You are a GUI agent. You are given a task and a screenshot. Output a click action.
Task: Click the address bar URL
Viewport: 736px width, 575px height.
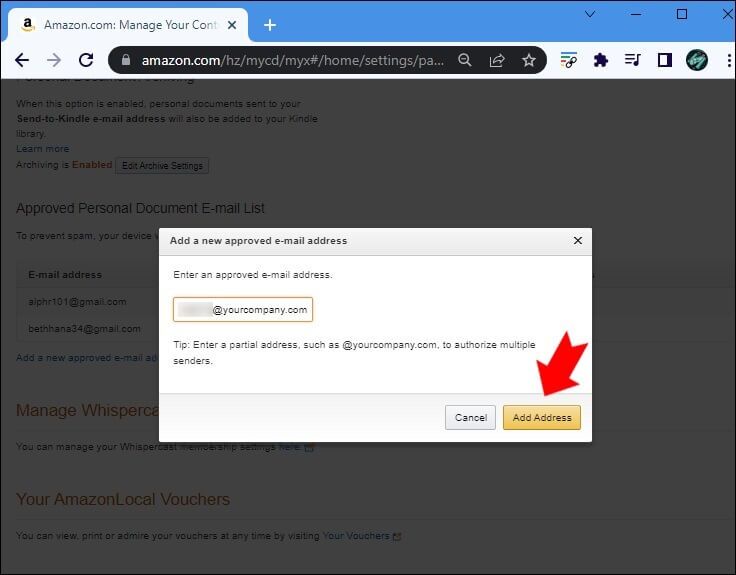(292, 60)
